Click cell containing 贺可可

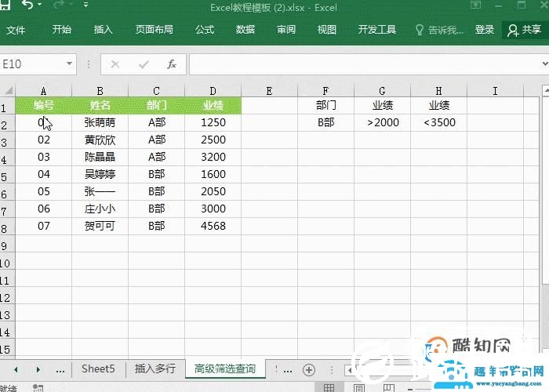click(x=100, y=226)
